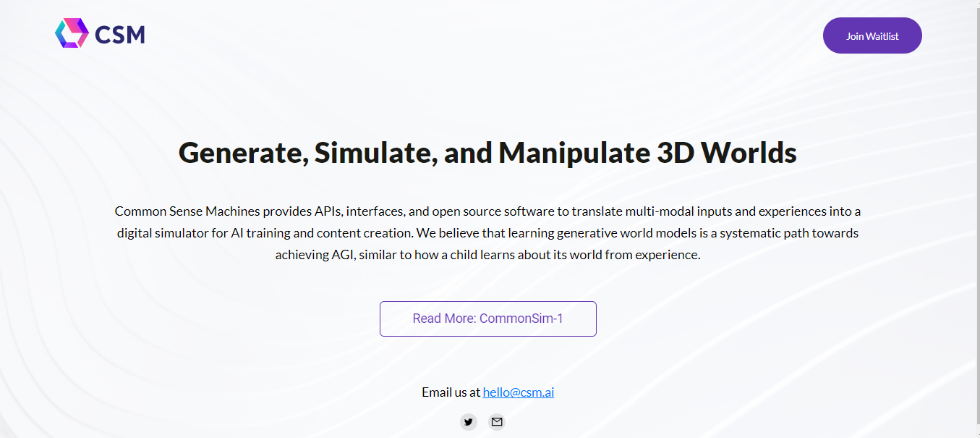Image resolution: width=980 pixels, height=438 pixels.
Task: Click the Common Sense Machines description paragraph
Action: [488, 233]
